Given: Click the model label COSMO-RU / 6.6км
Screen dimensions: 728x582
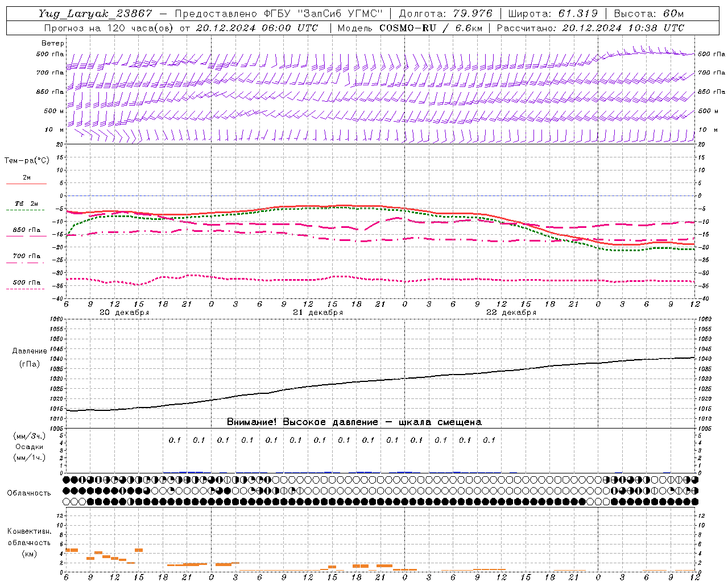Looking at the screenshot, I should pyautogui.click(x=430, y=28).
